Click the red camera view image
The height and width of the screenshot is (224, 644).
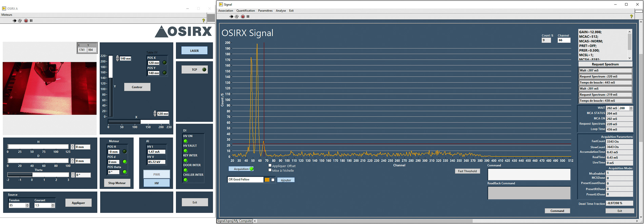pyautogui.click(x=49, y=88)
